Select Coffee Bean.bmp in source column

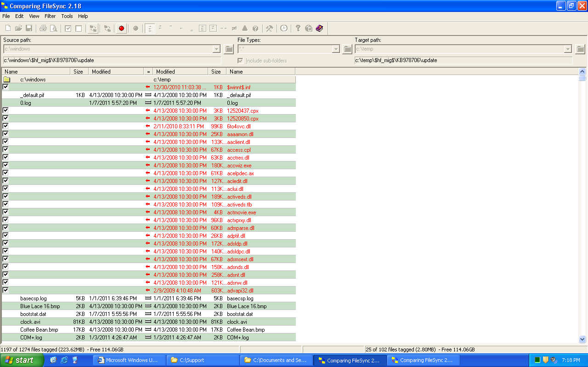point(38,329)
